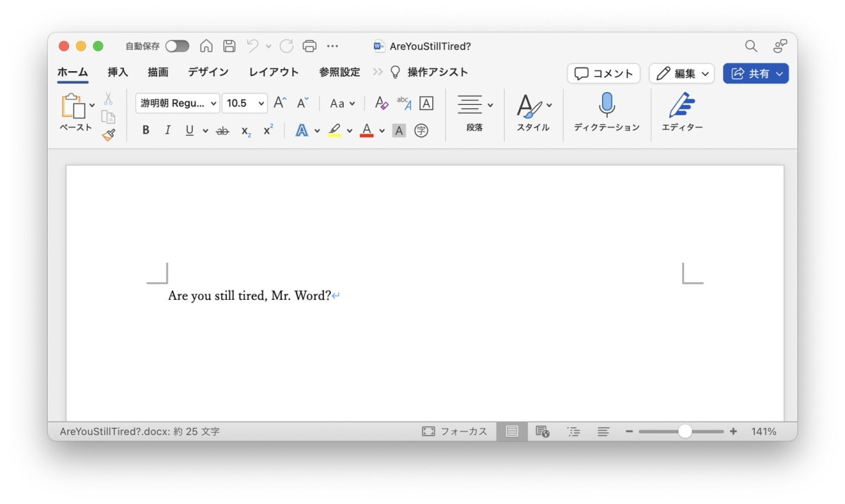Apply text effects with blue outlined A

[301, 130]
